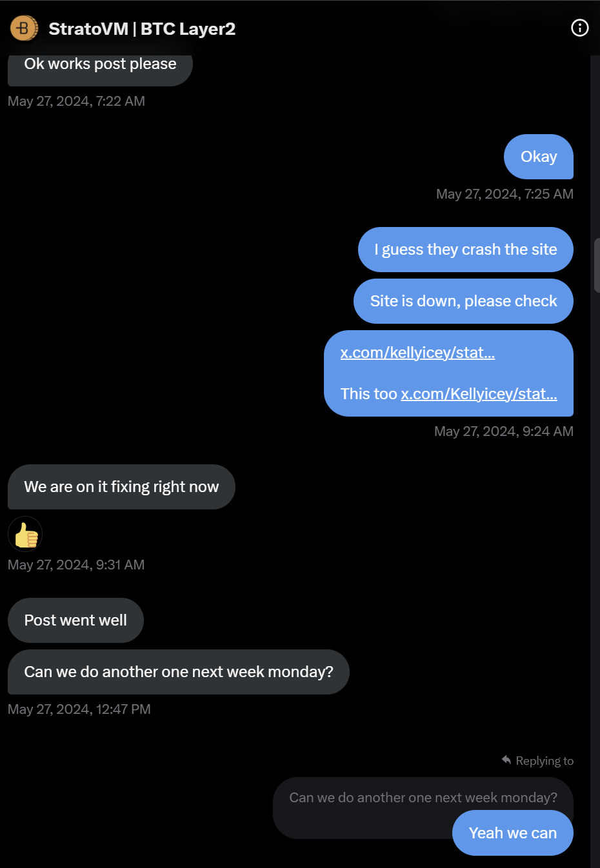Click the "Okay" message bubble
This screenshot has width=600, height=868.
pyautogui.click(x=538, y=157)
